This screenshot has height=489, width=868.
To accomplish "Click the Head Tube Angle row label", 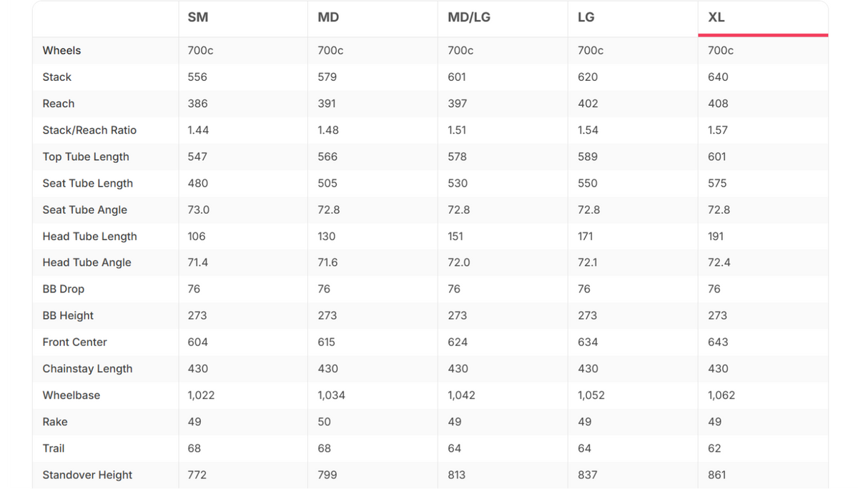I will (x=87, y=262).
